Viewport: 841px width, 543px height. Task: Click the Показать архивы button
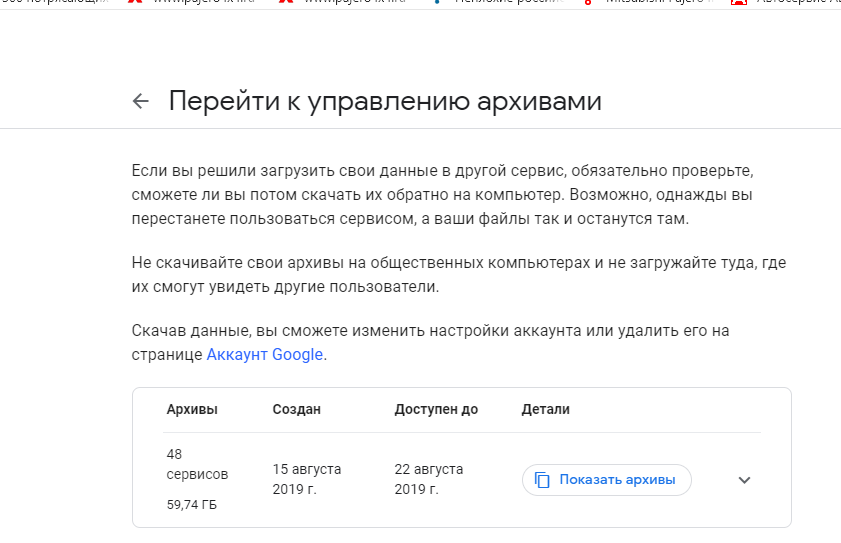(x=607, y=480)
